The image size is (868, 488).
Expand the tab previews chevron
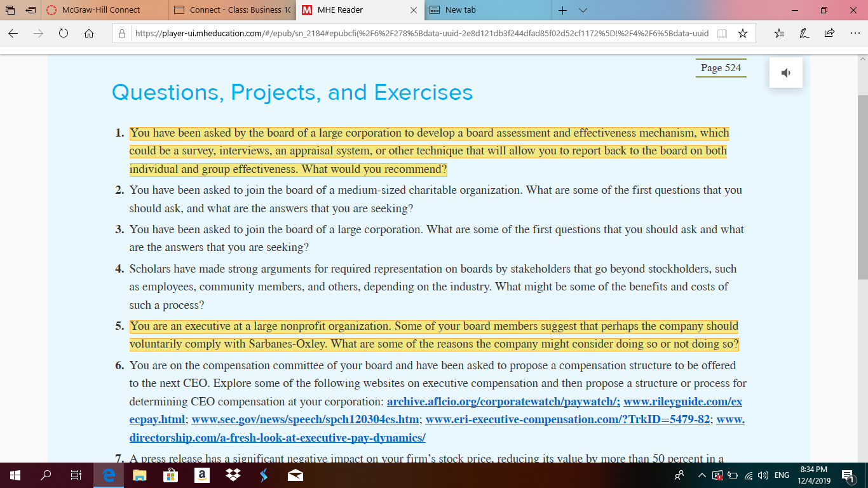(x=583, y=10)
